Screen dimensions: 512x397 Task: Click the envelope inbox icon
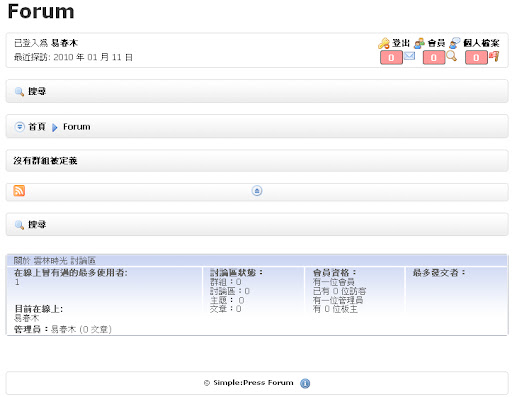[x=409, y=56]
